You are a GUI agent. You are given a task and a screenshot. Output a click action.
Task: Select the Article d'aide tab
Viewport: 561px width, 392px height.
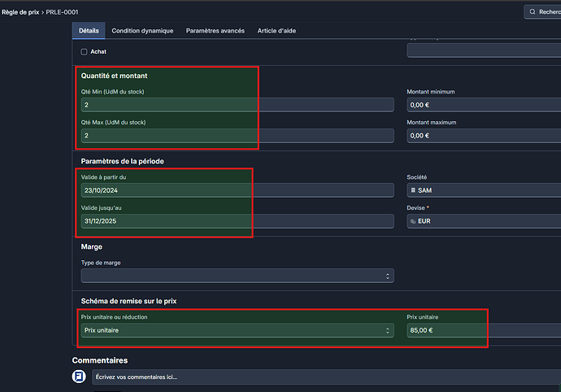point(281,31)
